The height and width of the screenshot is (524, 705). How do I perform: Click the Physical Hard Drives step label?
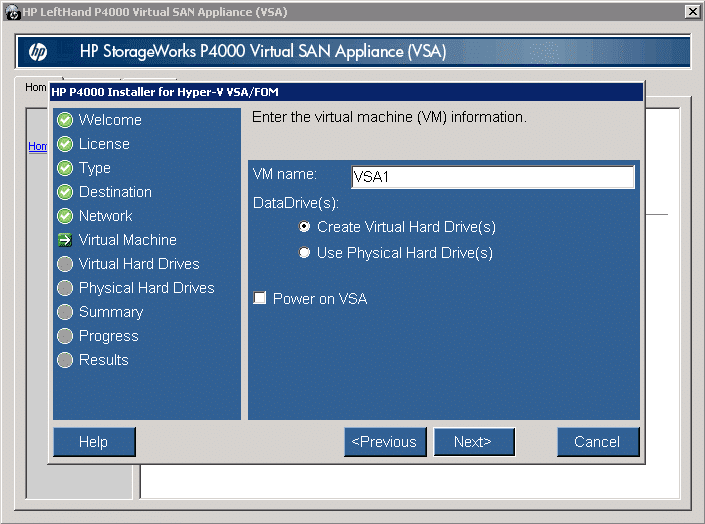[147, 288]
